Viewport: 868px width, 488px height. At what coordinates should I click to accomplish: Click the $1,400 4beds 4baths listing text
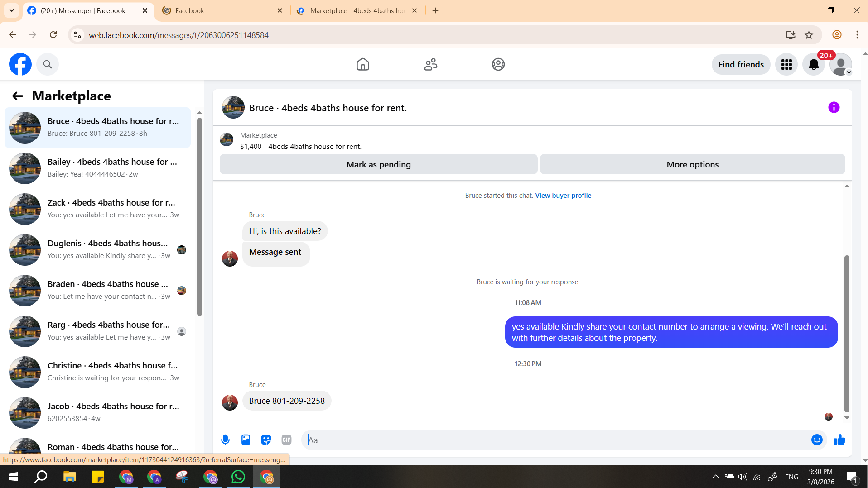(301, 147)
